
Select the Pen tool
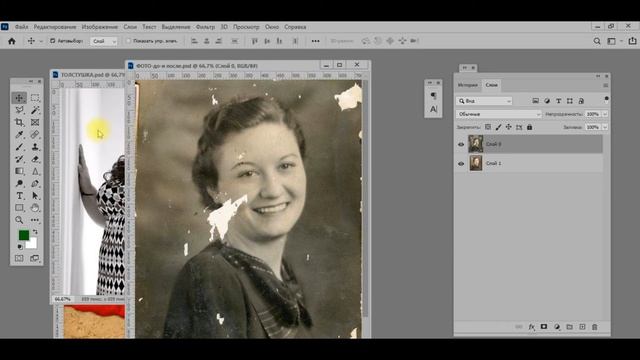35,183
